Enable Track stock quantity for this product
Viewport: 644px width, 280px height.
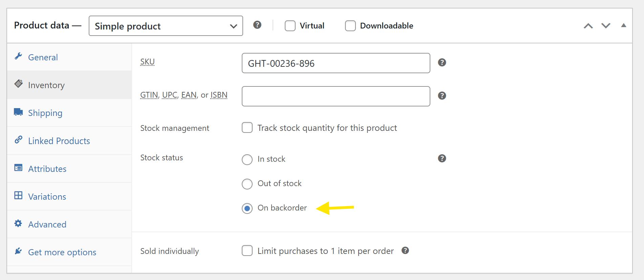tap(247, 128)
